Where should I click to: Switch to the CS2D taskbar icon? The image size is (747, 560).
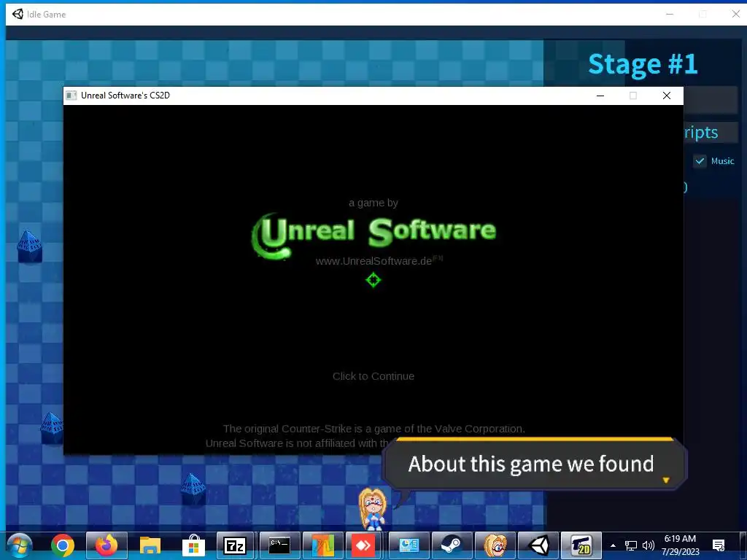[581, 545]
